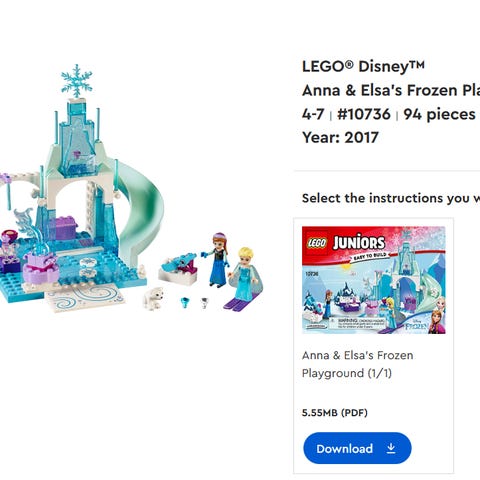The height and width of the screenshot is (480, 480).
Task: Click the age range 4-7 label
Action: click(313, 114)
